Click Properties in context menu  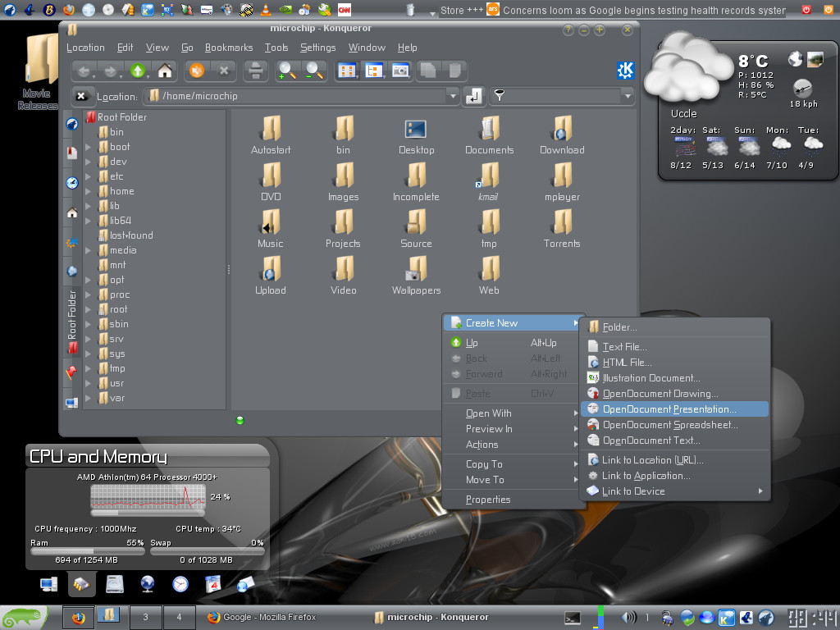[512, 500]
